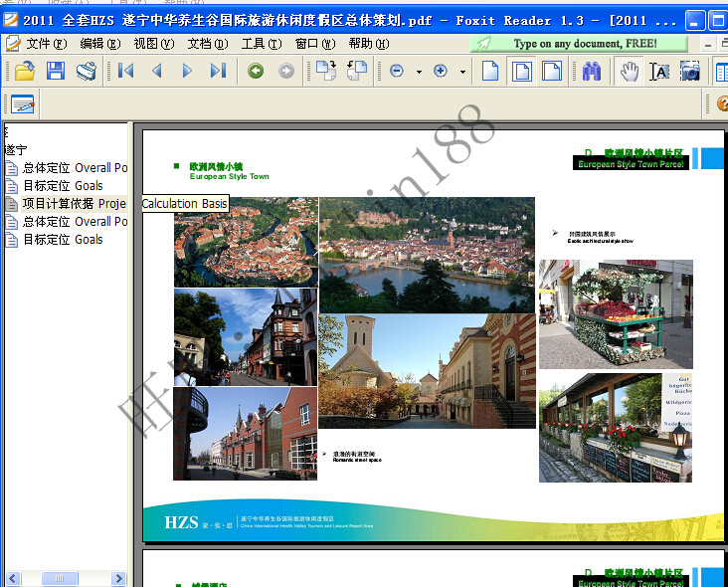Click the grey next view arrow
The image size is (728, 587).
click(x=286, y=71)
